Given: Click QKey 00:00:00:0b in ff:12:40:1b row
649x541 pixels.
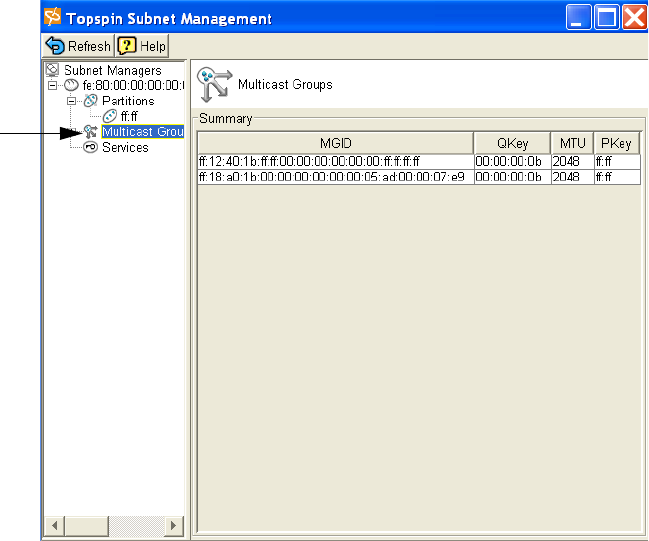Looking at the screenshot, I should click(512, 161).
